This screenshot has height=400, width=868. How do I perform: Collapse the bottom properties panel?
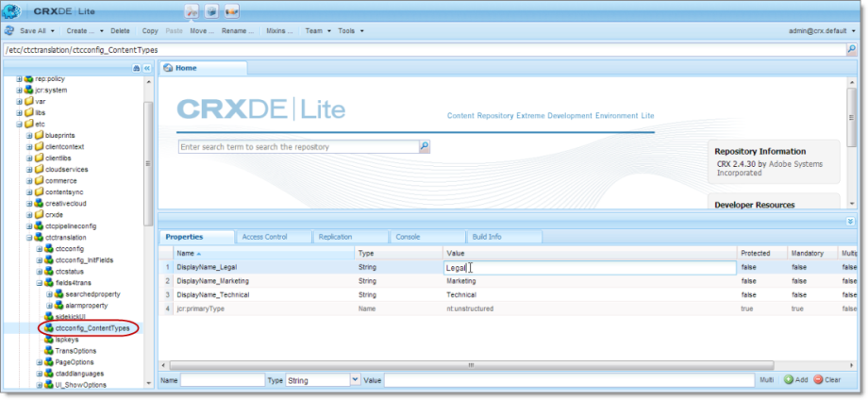coord(851,222)
